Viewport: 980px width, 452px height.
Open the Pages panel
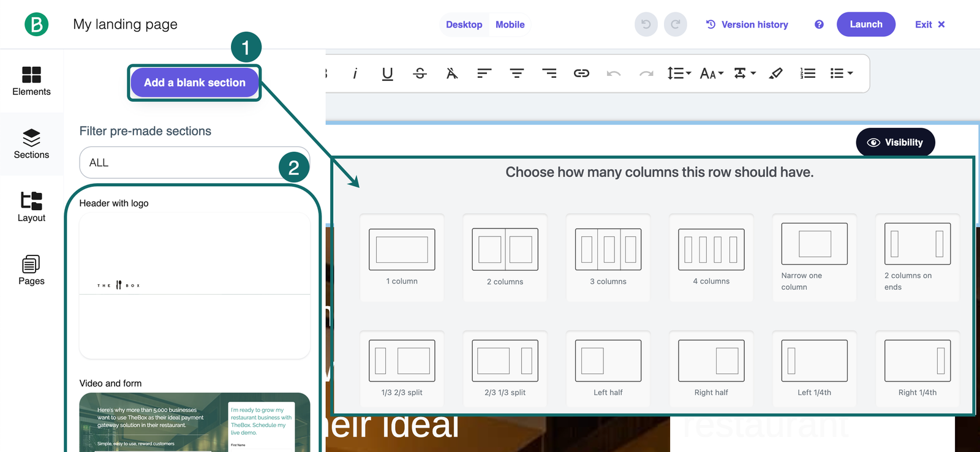31,270
